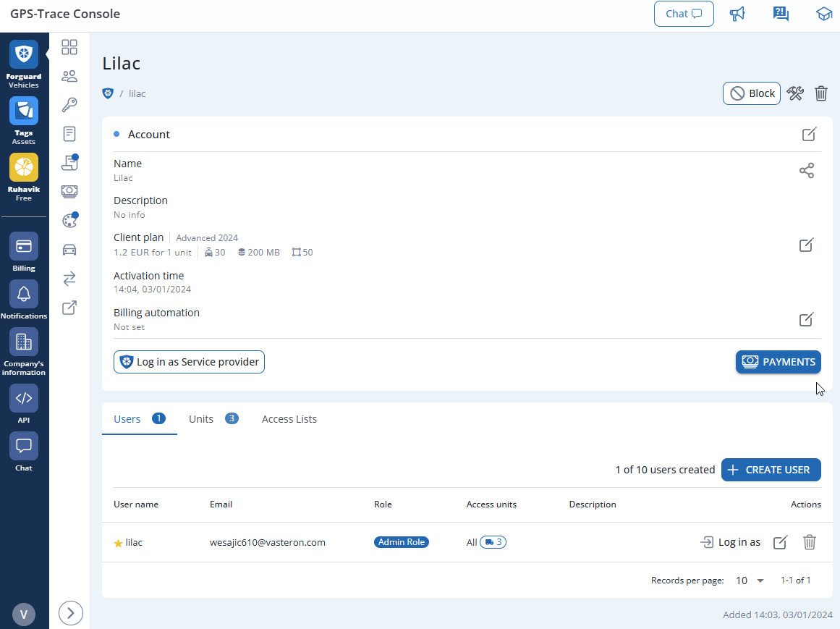Click the share icon beside the account name
Viewport: 840px width, 629px height.
pos(807,170)
